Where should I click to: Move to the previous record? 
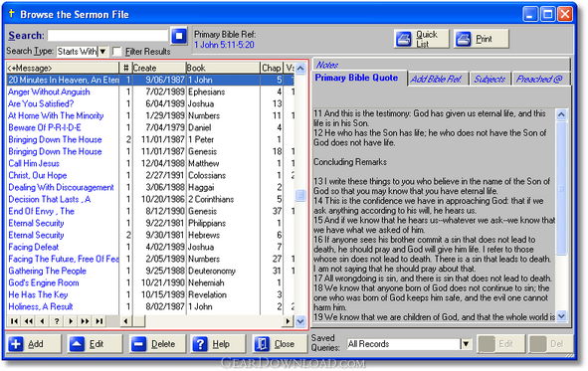(43, 321)
